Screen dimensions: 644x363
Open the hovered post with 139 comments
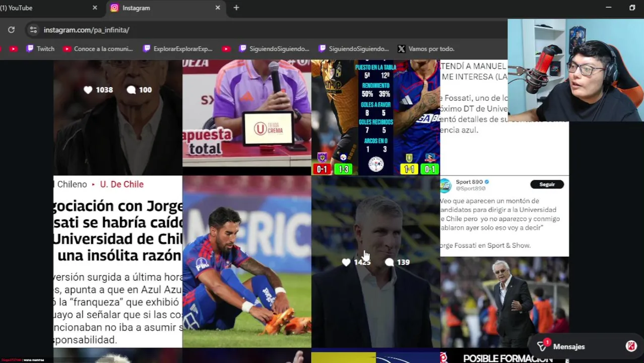[375, 261]
